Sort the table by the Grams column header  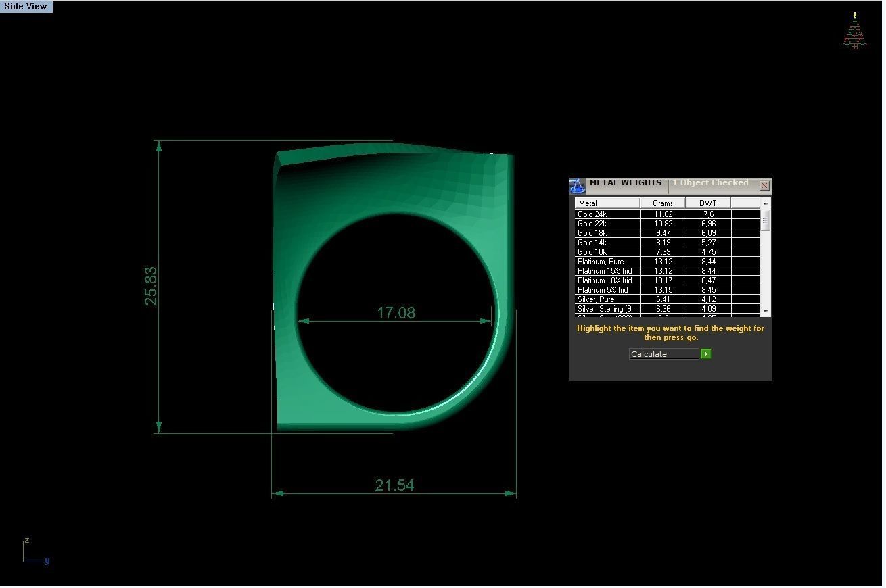[663, 203]
